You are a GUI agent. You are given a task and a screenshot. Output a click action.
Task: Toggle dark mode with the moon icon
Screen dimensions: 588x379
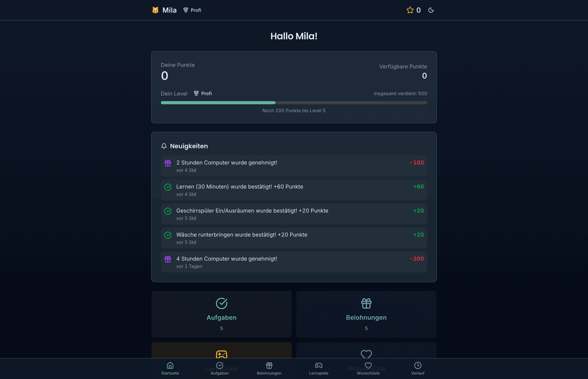tap(431, 10)
